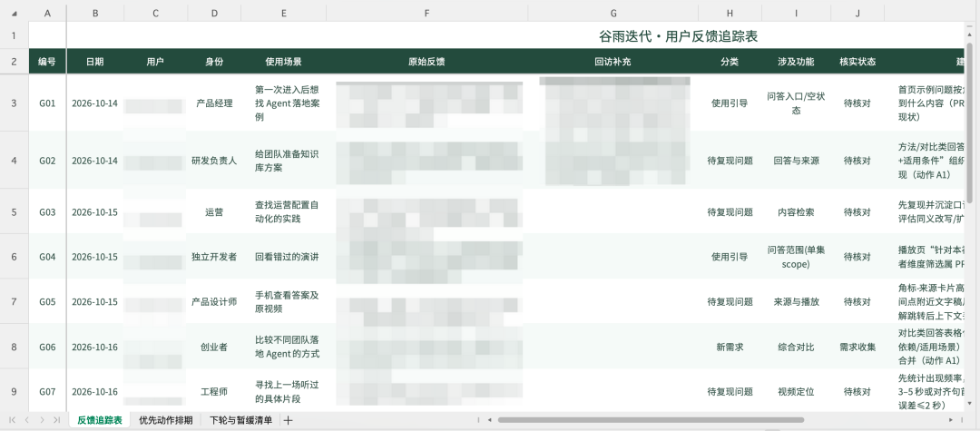This screenshot has height=431, width=980.
Task: Select column I header
Action: tap(797, 13)
